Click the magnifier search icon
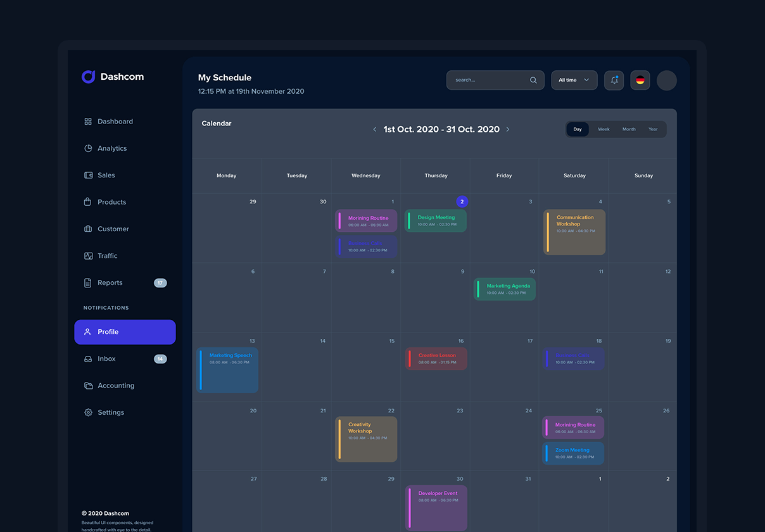Viewport: 765px width, 532px height. point(533,80)
